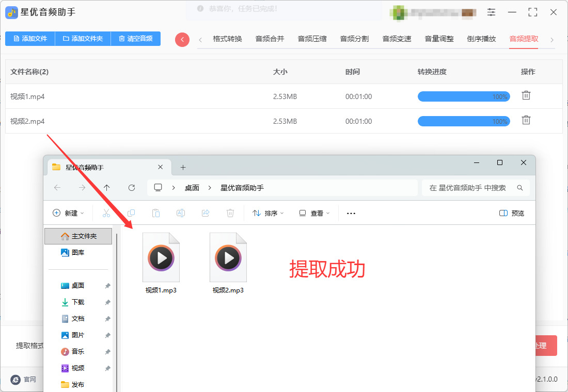Click the cut scissors icon in Explorer
This screenshot has width=568, height=392.
pos(106,213)
